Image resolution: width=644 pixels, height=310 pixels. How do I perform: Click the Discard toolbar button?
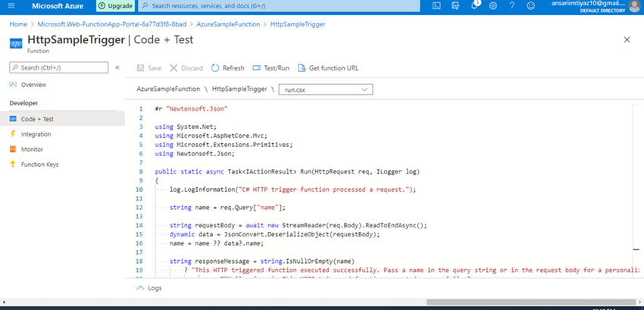[186, 68]
